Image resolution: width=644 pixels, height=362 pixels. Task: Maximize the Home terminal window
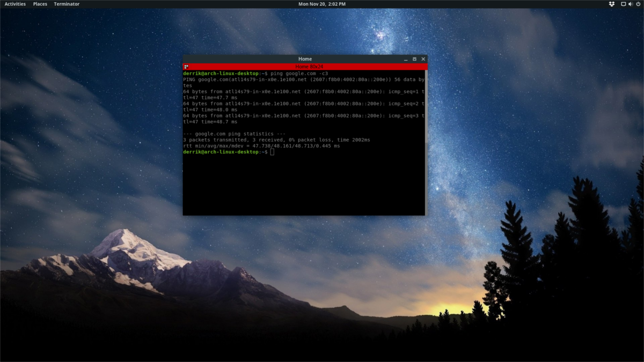[414, 59]
